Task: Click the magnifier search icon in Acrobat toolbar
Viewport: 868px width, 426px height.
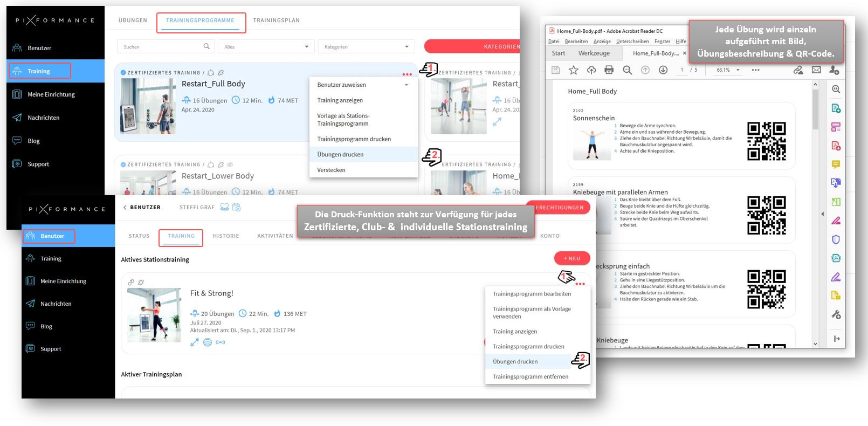Action: [627, 70]
